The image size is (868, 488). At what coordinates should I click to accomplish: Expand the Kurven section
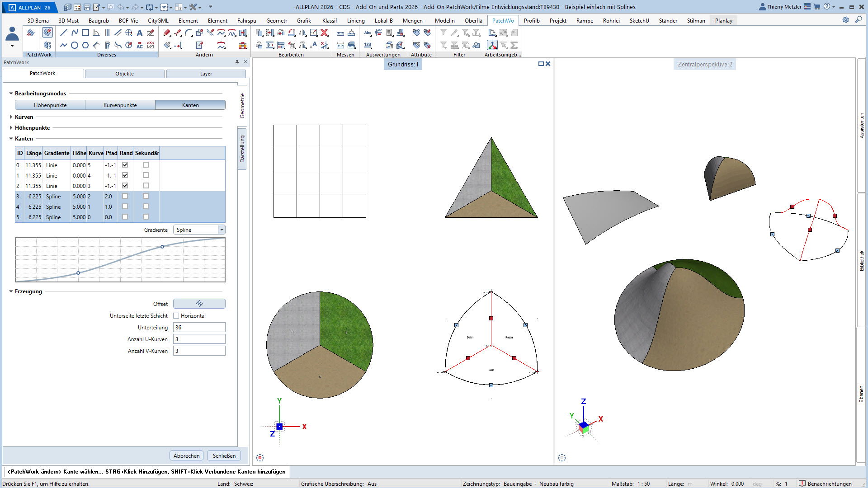pyautogui.click(x=11, y=117)
